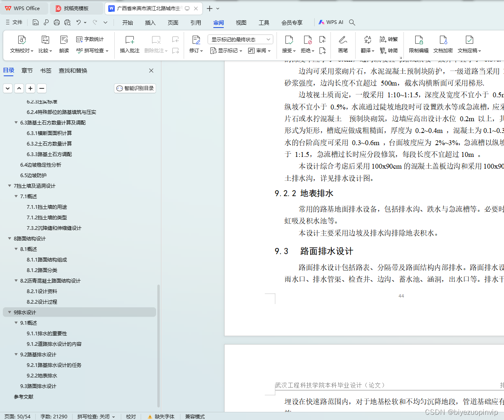Click the search magnifier icon beside WPS AI

pos(352,22)
